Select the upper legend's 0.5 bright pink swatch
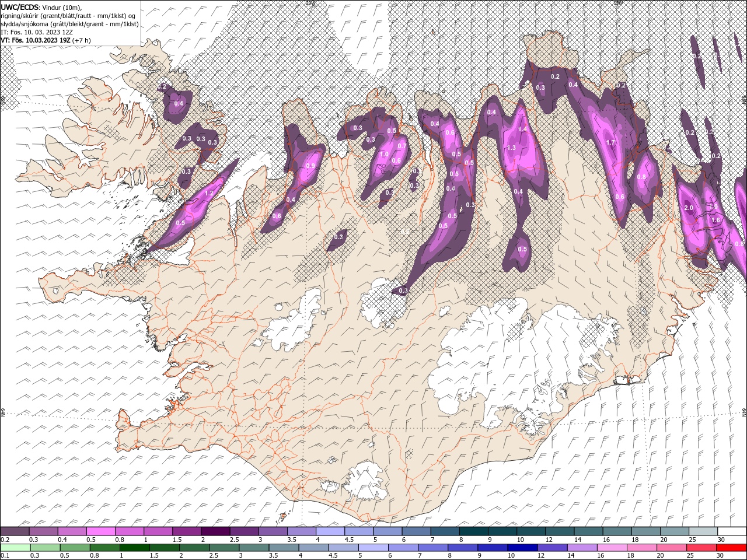747x560 pixels. (100, 531)
